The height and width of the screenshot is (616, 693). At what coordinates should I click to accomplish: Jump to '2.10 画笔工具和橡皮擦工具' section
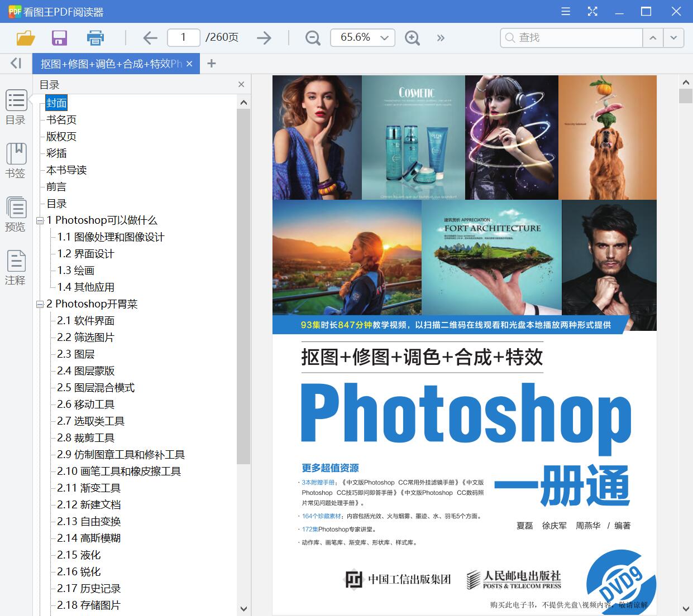(119, 471)
